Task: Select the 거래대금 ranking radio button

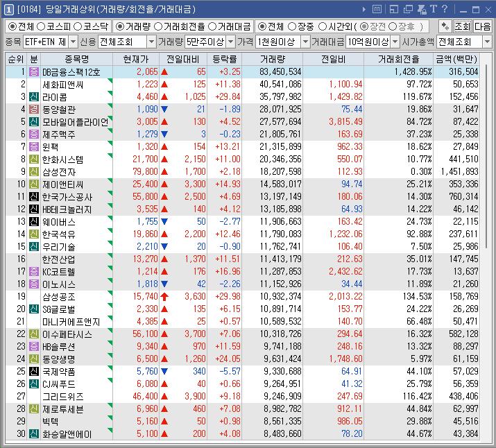Action: 212,26
